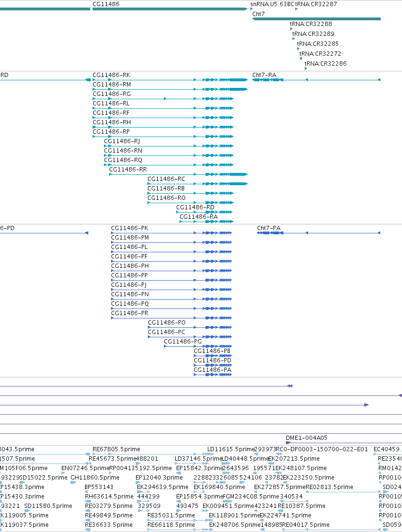Select EST EK294639.5prime
The height and width of the screenshot is (532, 402).
163,487
